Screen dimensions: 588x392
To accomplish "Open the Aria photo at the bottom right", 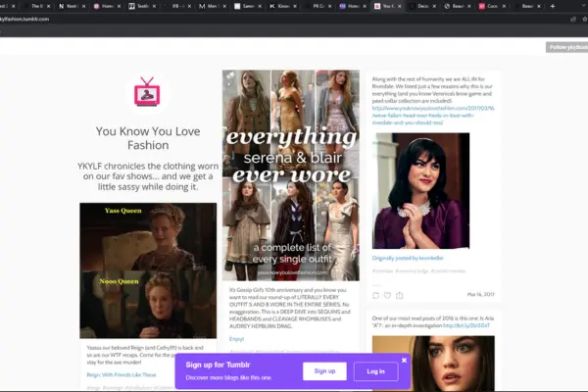I will 433,364.
